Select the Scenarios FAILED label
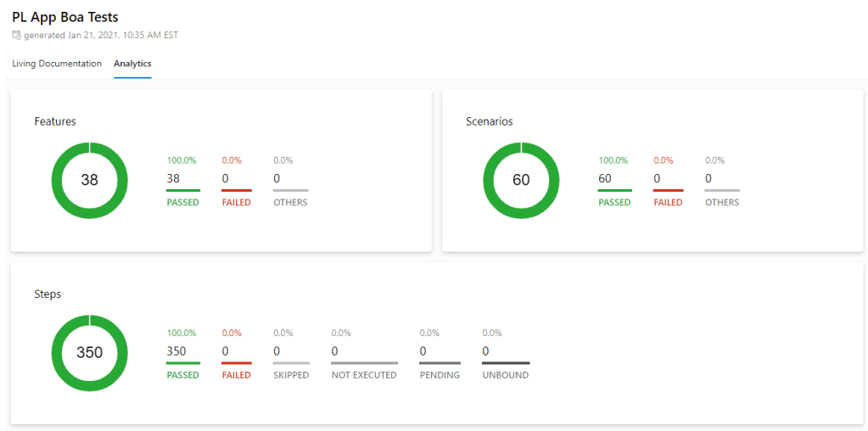 click(668, 203)
